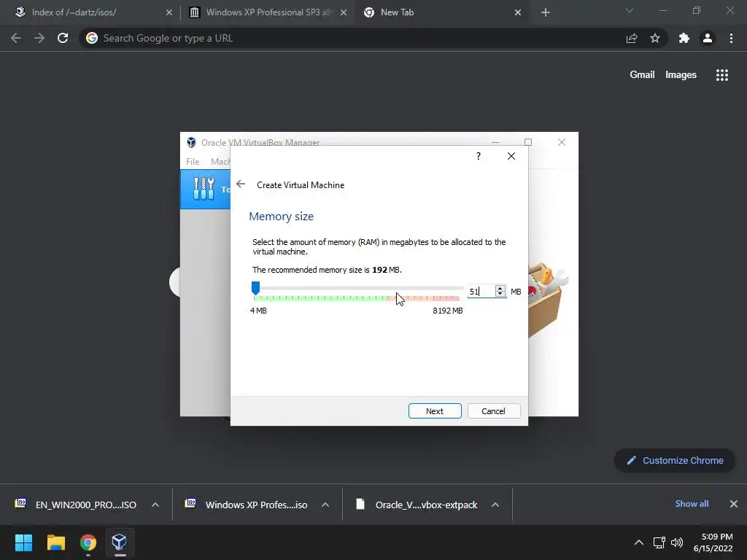Open a new browser tab with plus
The width and height of the screenshot is (747, 560).
click(x=546, y=13)
